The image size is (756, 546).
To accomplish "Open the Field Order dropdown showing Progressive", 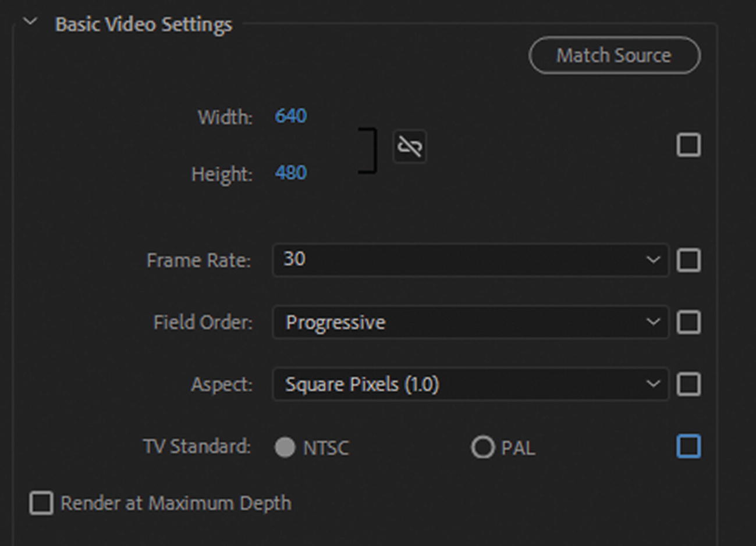I will pos(470,322).
